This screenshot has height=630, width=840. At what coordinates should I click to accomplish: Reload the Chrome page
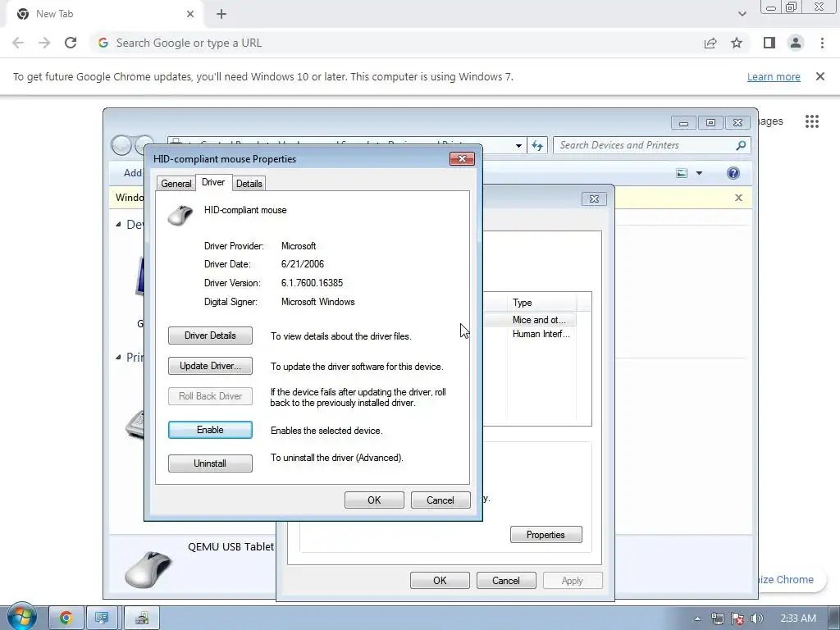(71, 43)
